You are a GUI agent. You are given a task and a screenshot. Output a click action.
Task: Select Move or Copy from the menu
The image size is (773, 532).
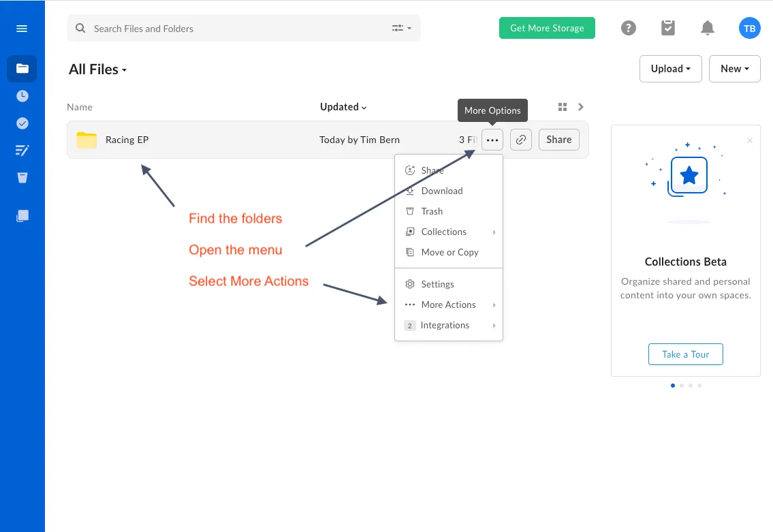coord(449,252)
